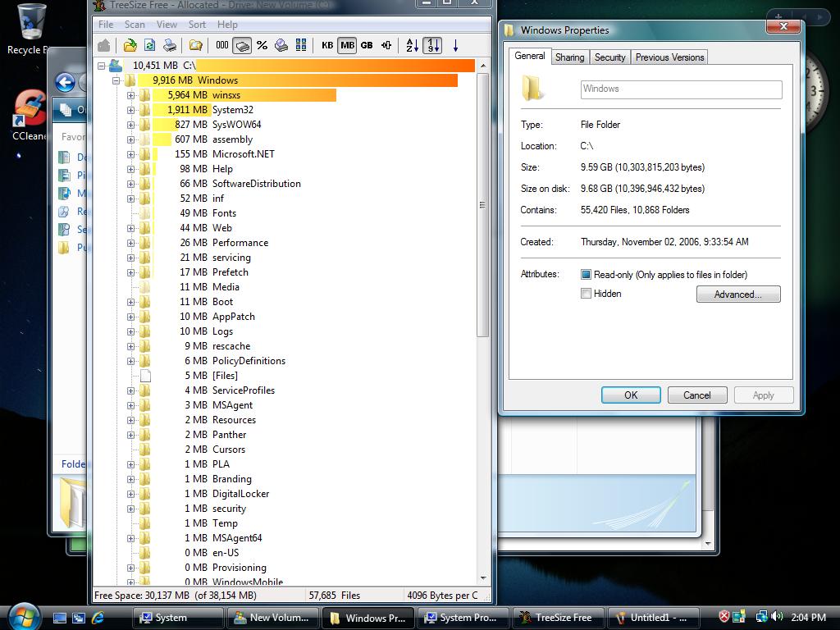Click the Advanced... button

pos(738,294)
